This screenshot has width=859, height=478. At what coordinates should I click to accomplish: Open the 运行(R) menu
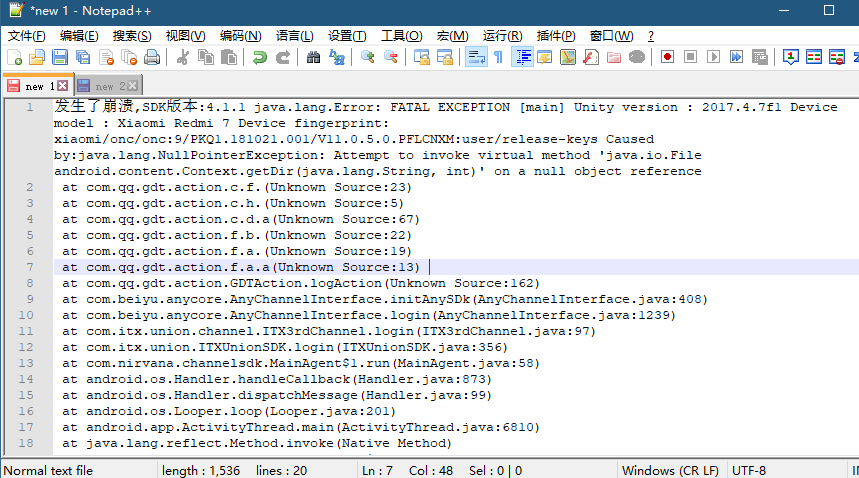coord(502,36)
